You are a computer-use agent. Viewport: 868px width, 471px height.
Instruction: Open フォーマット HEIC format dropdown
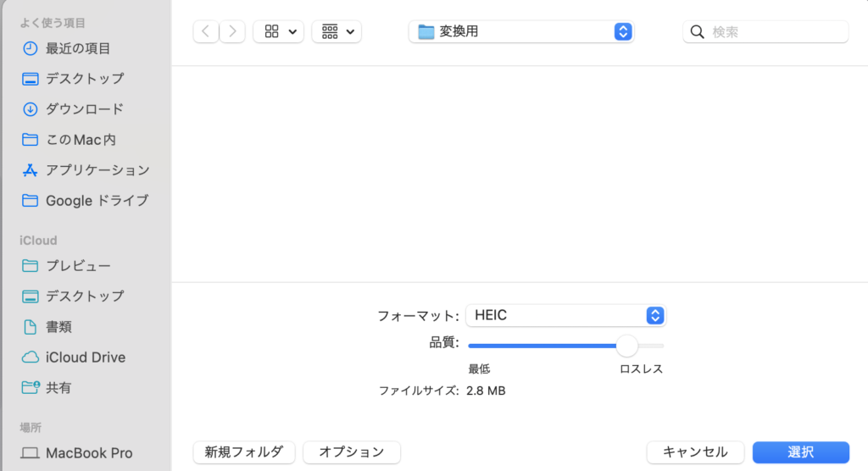(565, 315)
